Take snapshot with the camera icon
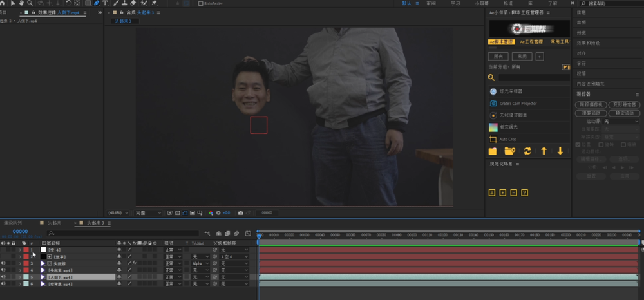 pos(240,212)
